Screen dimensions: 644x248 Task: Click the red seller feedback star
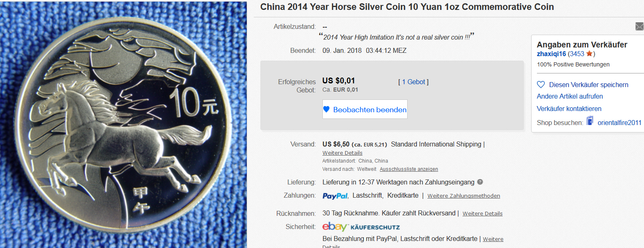[589, 54]
